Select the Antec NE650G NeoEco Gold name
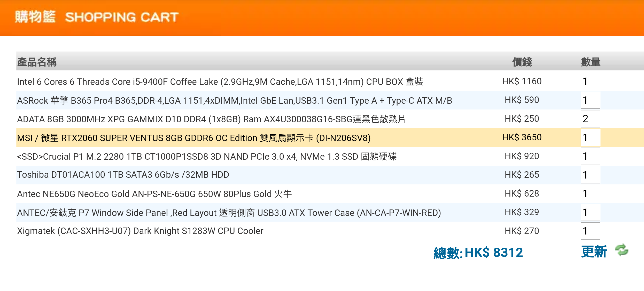This screenshot has width=644, height=291. (x=154, y=194)
